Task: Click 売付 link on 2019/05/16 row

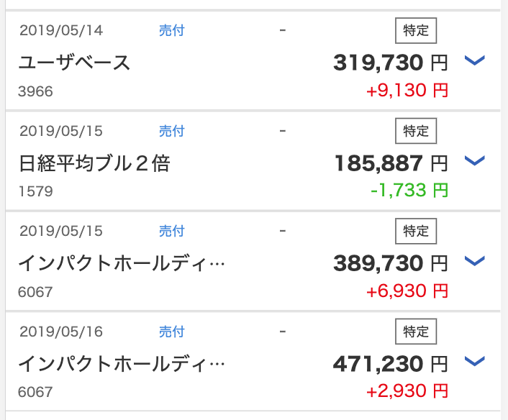Action: (x=172, y=332)
